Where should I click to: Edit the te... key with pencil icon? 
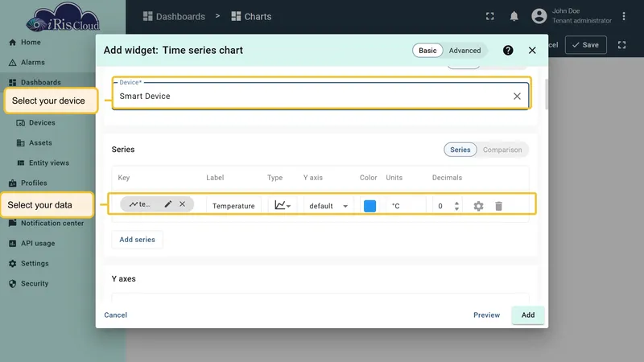coord(168,204)
